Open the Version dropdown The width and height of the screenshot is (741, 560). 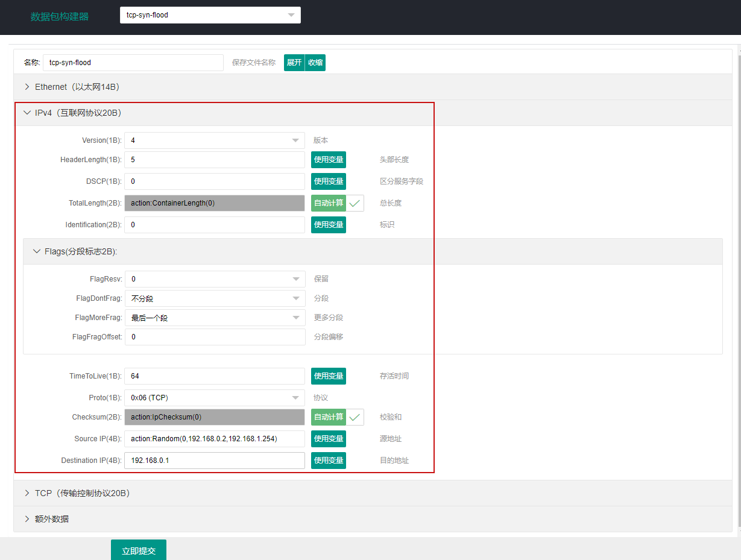[x=215, y=140]
